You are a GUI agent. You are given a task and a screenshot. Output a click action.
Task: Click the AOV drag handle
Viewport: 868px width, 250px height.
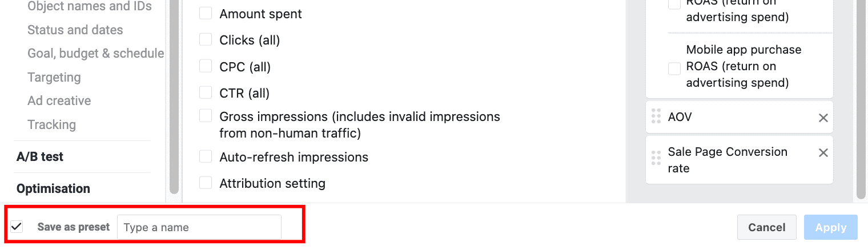(656, 116)
